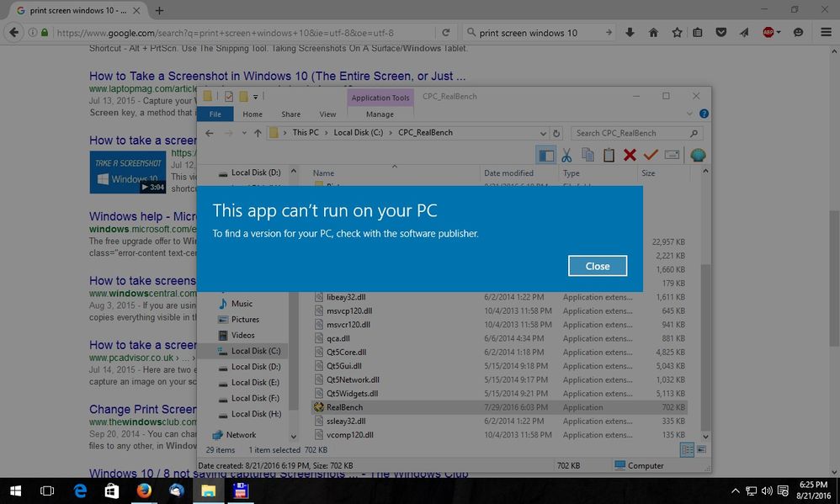Open the Manage ribbon tab
This screenshot has height=504, width=840.
click(380, 114)
